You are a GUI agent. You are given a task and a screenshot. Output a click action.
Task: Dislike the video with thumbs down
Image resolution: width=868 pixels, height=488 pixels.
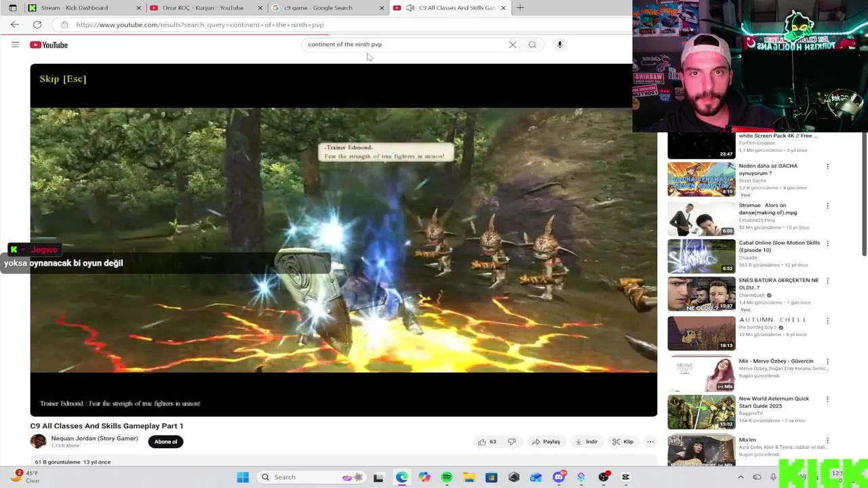click(512, 442)
